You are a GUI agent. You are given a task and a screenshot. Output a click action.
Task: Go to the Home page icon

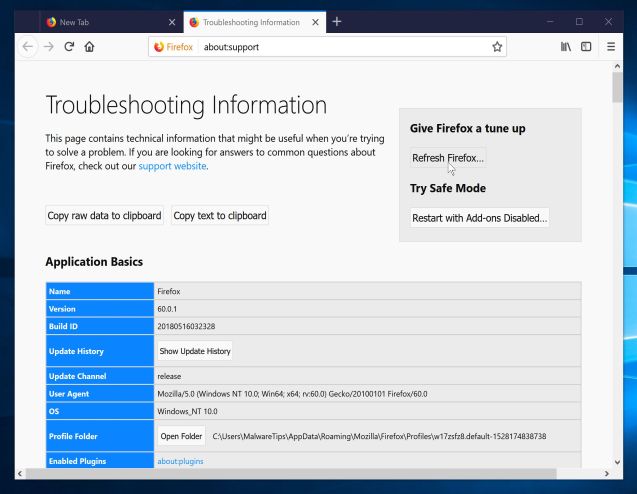(90, 46)
